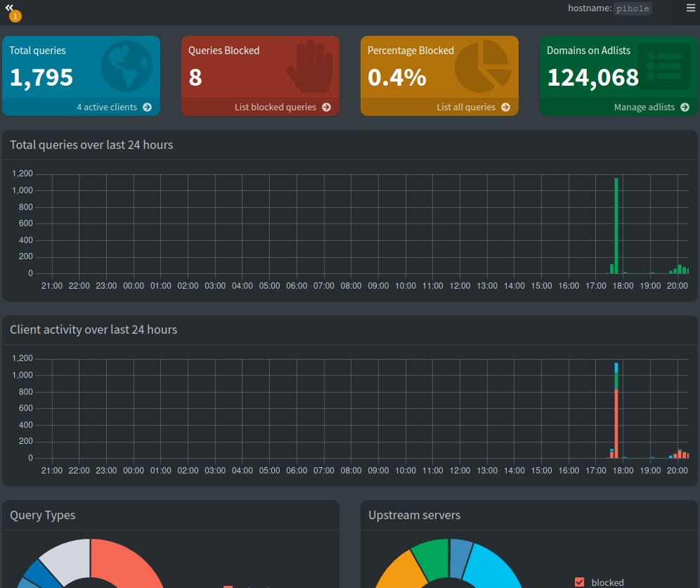Collapse the sidebar with the double-chevron icon
The height and width of the screenshot is (588, 700).
[9, 7]
